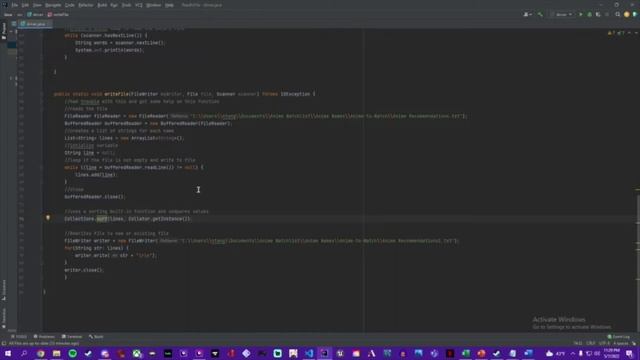640x360 pixels.
Task: Click the Build Project hammer icon
Action: coord(540,15)
